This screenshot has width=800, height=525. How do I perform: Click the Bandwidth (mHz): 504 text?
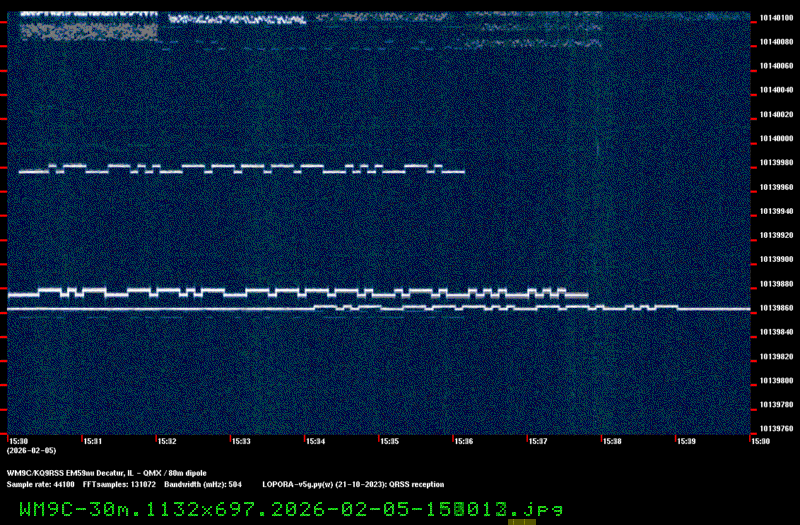point(203,485)
